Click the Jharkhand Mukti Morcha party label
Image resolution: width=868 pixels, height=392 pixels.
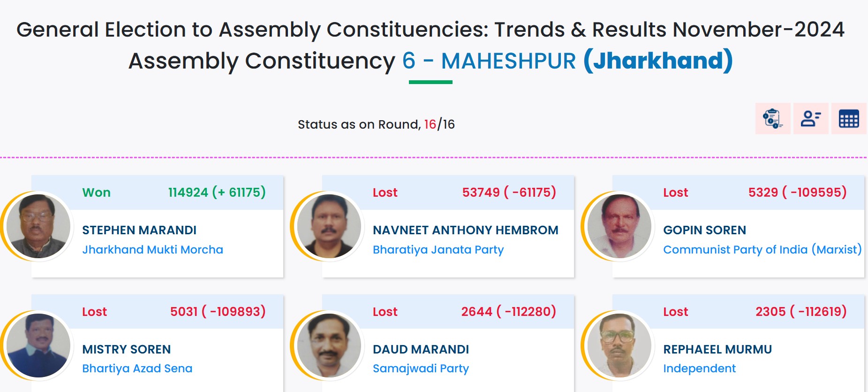point(152,249)
